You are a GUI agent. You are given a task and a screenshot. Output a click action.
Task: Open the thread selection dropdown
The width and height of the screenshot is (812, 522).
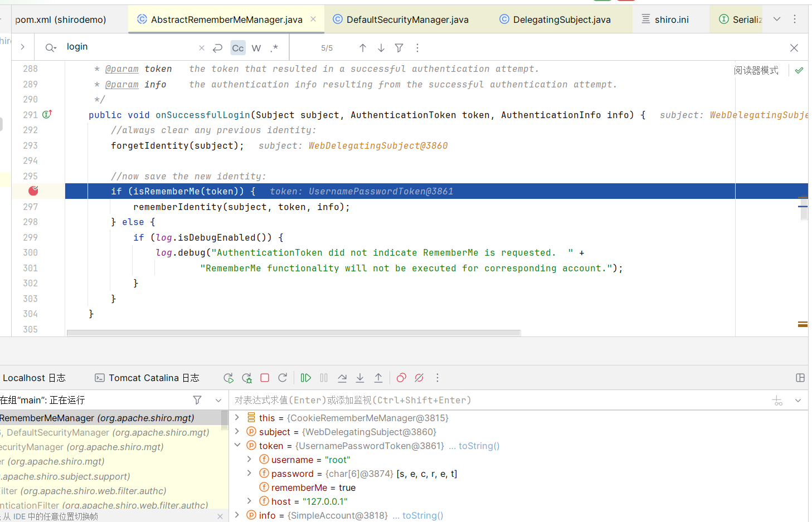[x=218, y=400]
